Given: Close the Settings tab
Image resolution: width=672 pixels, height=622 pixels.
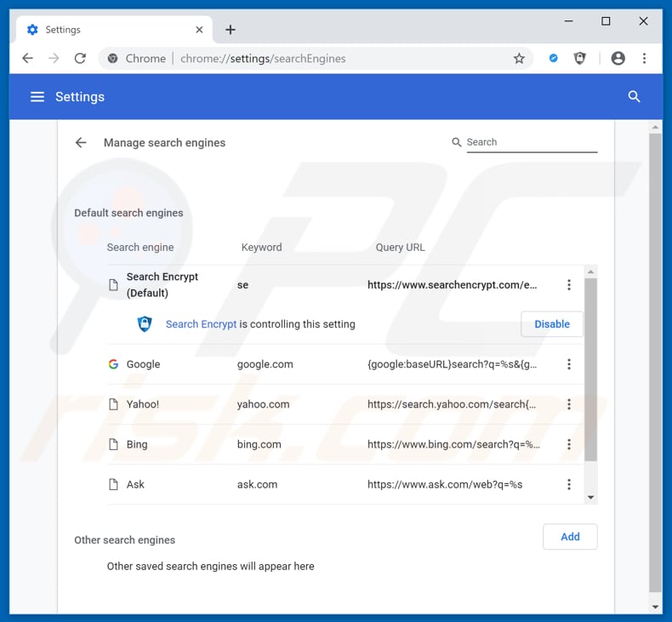Looking at the screenshot, I should pyautogui.click(x=199, y=30).
